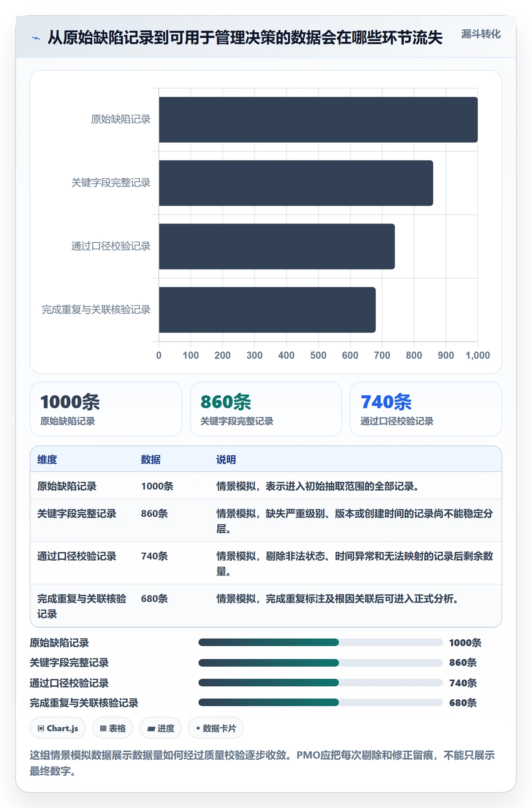The height and width of the screenshot is (808, 532).
Task: Click the chart bar for 通过口径校验记录
Action: click(277, 246)
